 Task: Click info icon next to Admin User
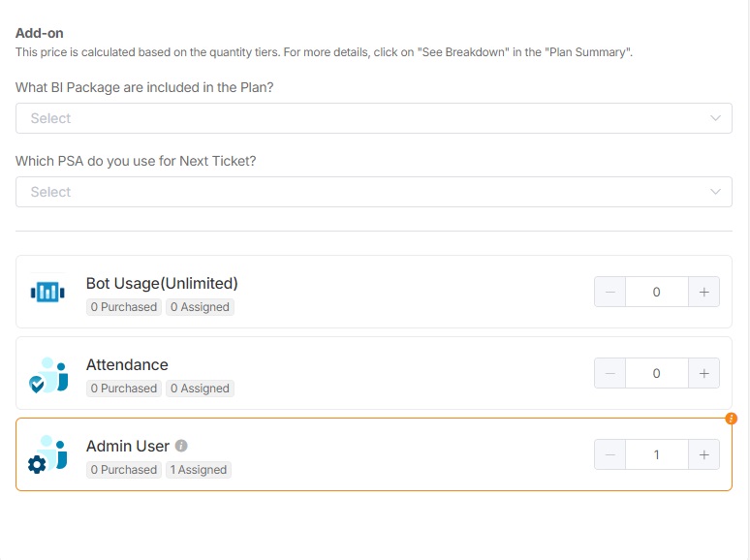coord(181,446)
